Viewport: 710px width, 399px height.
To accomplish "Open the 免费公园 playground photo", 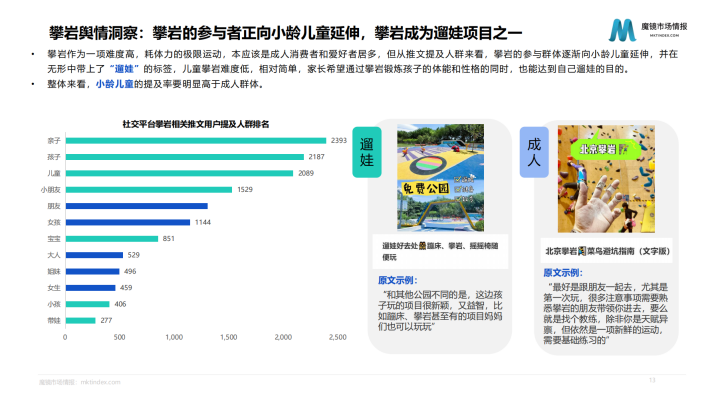I will 440,178.
